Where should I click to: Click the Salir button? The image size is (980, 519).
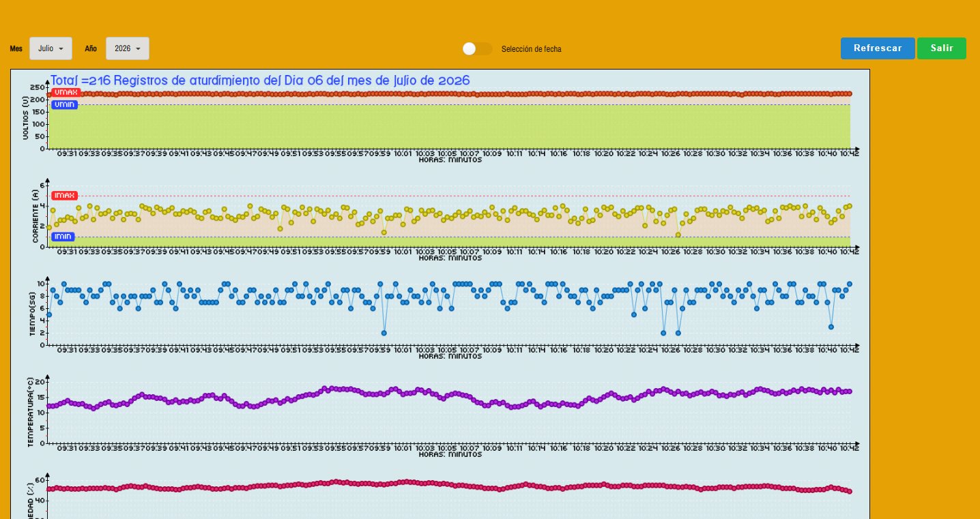click(942, 48)
